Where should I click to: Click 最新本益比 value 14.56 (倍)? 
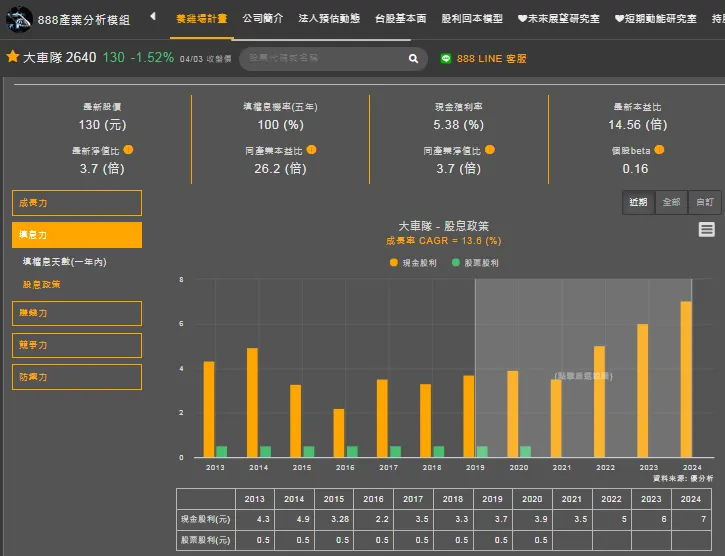pyautogui.click(x=638, y=125)
